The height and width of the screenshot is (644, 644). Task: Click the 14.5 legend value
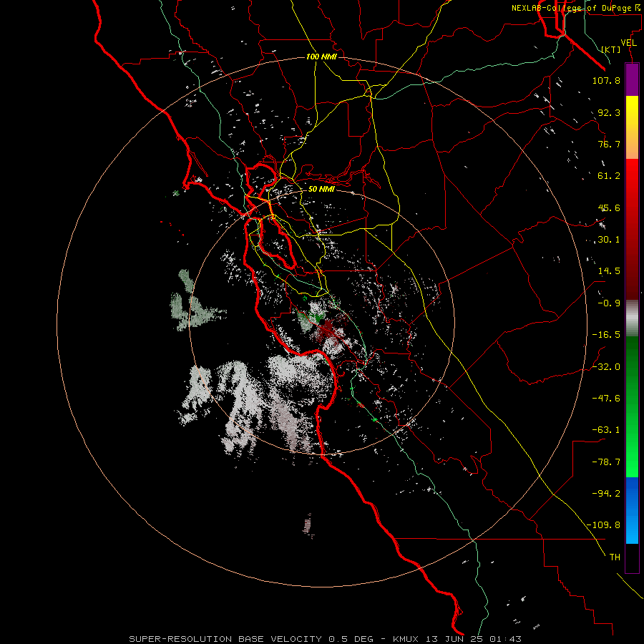point(609,271)
